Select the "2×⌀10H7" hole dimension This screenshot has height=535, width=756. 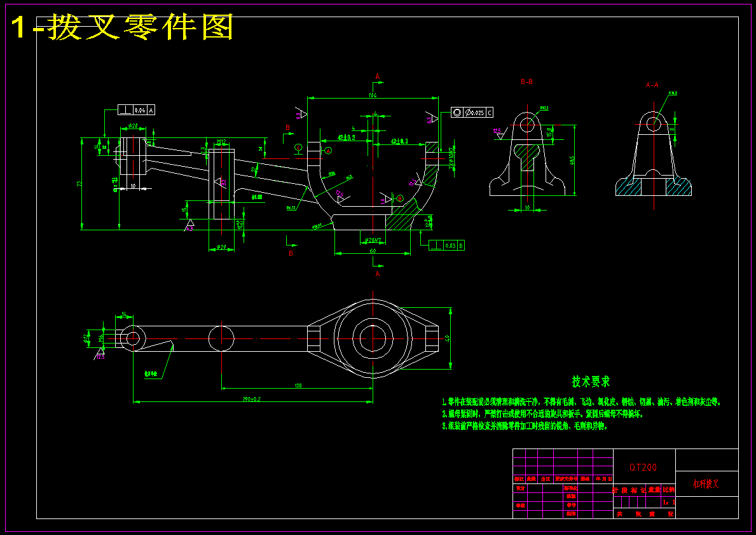pyautogui.click(x=451, y=158)
